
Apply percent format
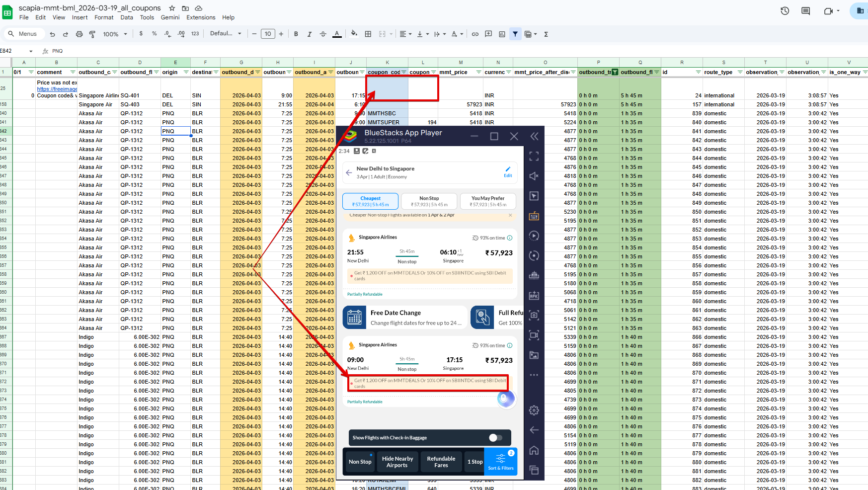(155, 34)
